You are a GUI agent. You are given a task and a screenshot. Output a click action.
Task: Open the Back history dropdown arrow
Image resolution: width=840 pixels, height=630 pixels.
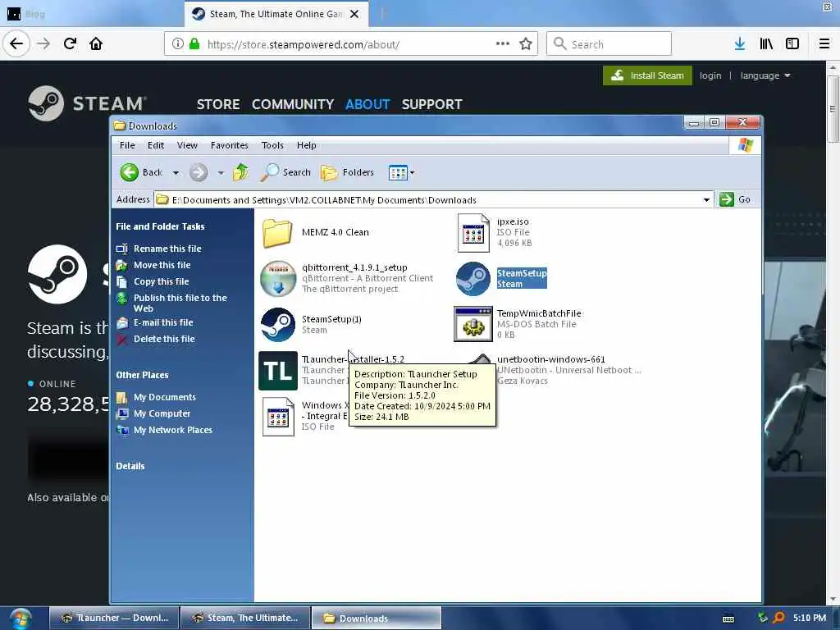click(176, 173)
